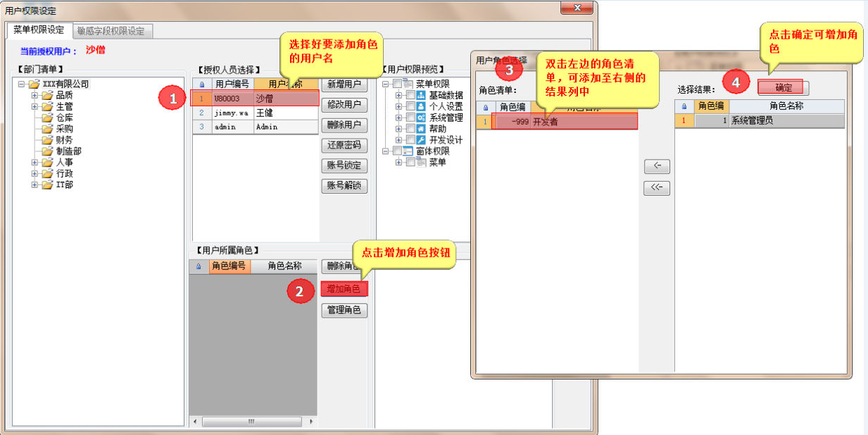The image size is (868, 435).
Task: Select the 行政 folder icon
Action: tap(47, 174)
